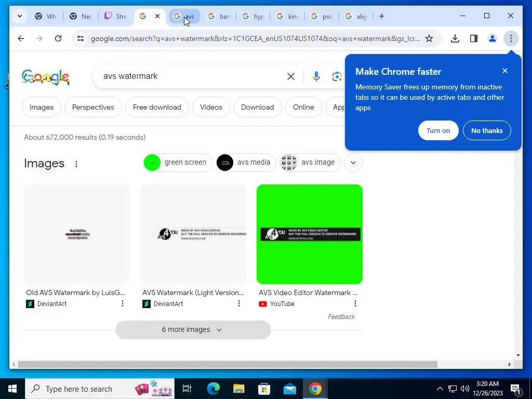Filter results by Perspectives
Viewport: 532px width, 399px height.
[x=93, y=107]
